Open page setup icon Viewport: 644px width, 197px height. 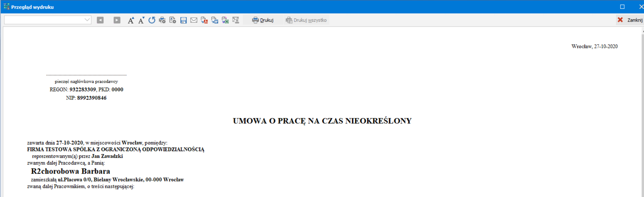[173, 20]
